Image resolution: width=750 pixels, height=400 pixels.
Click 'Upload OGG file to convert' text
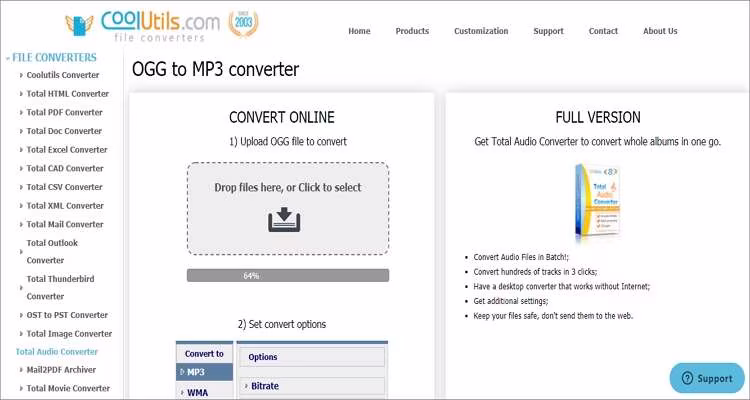point(288,142)
